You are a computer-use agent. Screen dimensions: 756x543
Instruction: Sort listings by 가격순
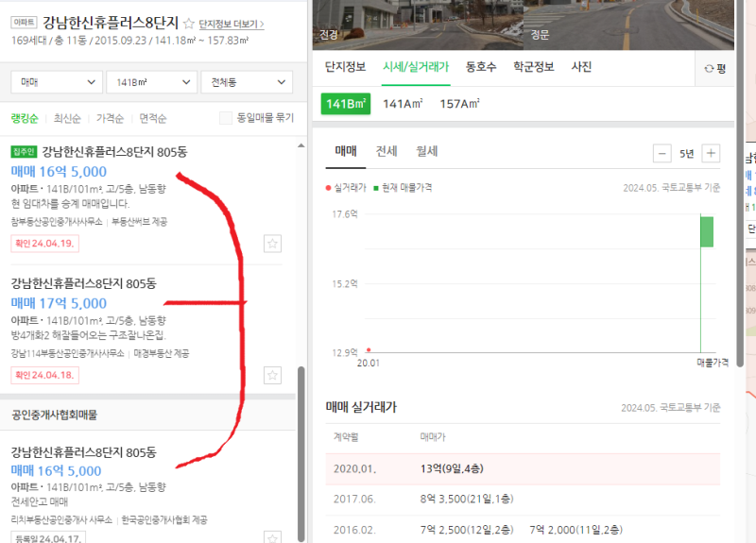110,118
